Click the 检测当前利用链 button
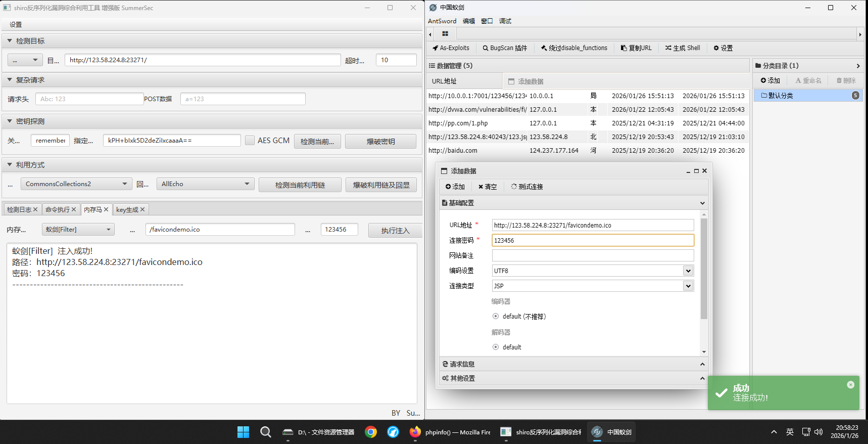The height and width of the screenshot is (444, 868). (300, 185)
